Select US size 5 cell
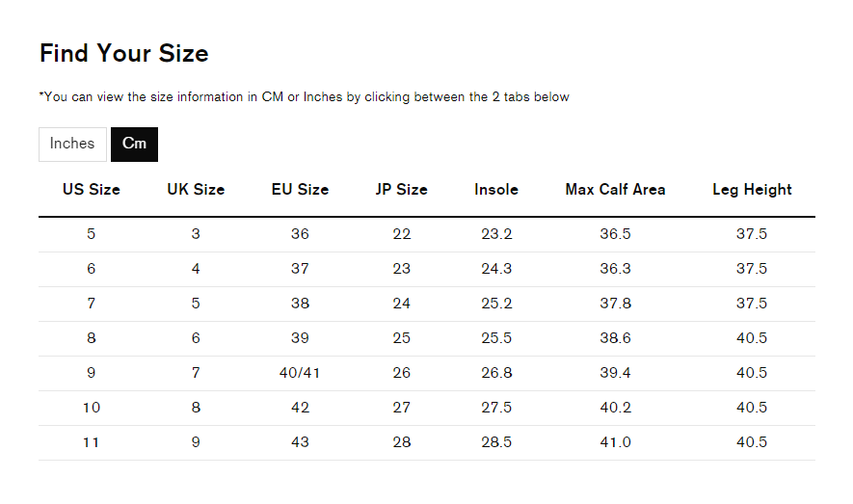Viewport: 853px width, 504px height. tap(92, 234)
